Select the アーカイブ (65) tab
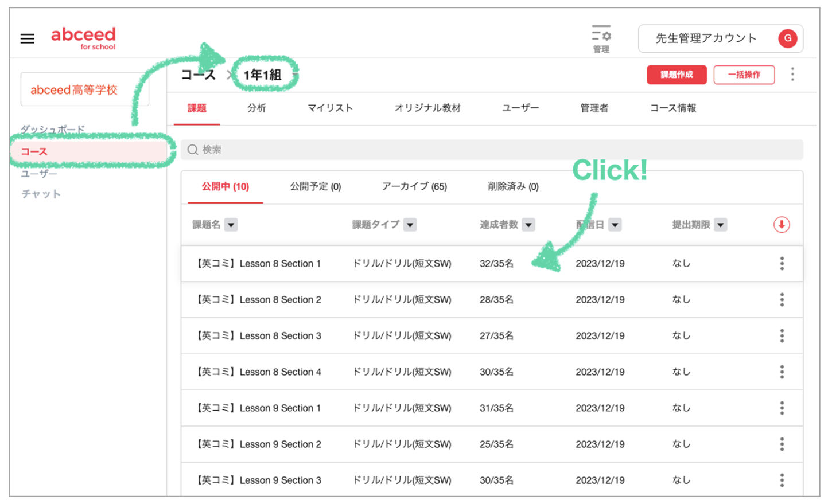 pyautogui.click(x=414, y=187)
